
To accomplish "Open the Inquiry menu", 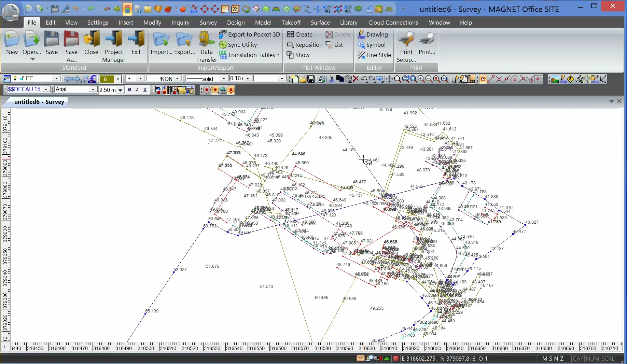I will (180, 23).
